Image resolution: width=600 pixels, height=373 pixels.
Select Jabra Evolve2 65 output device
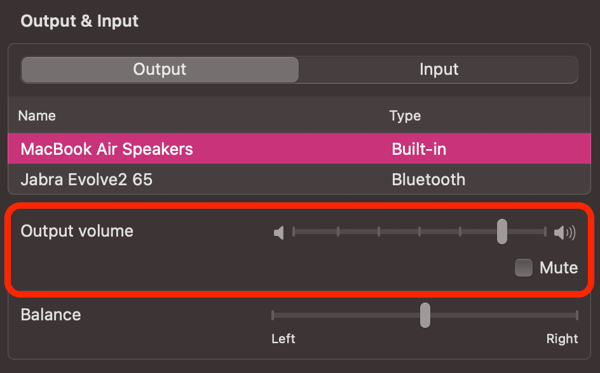pos(299,179)
